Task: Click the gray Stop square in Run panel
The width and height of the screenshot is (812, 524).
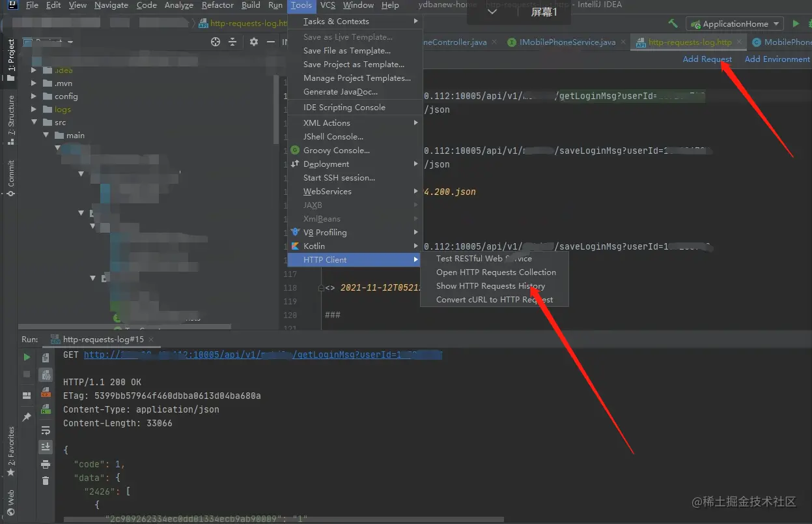Action: (x=27, y=374)
